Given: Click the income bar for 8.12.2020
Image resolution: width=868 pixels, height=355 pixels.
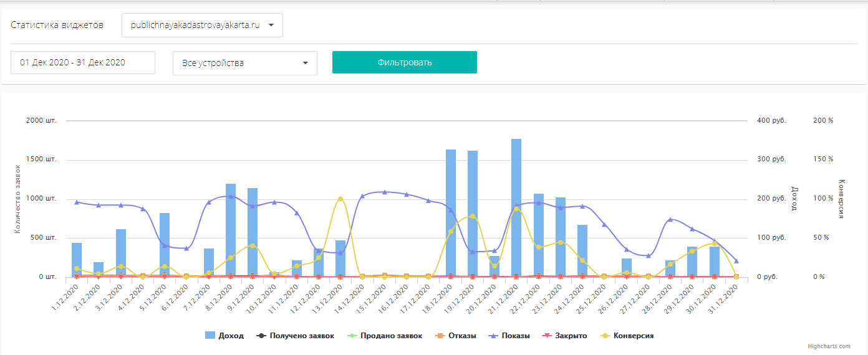Looking at the screenshot, I should (x=231, y=230).
